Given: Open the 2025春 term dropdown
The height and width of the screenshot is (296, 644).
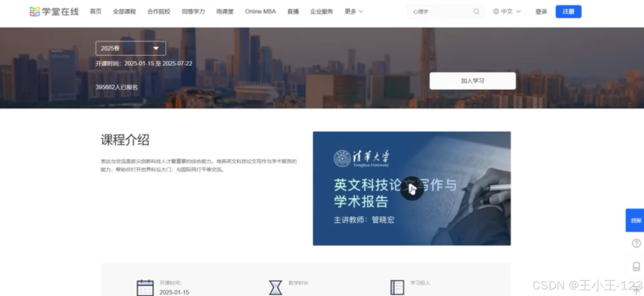Looking at the screenshot, I should pyautogui.click(x=131, y=48).
